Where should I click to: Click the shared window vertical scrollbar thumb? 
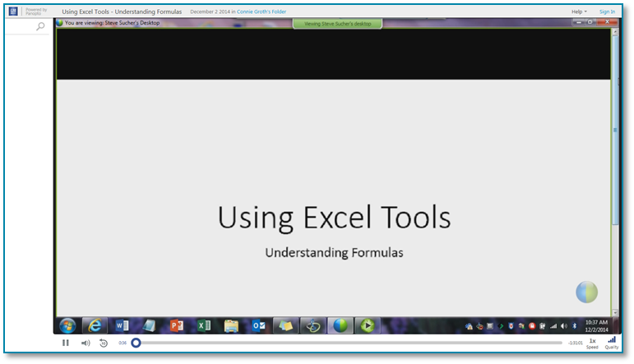[x=615, y=131]
